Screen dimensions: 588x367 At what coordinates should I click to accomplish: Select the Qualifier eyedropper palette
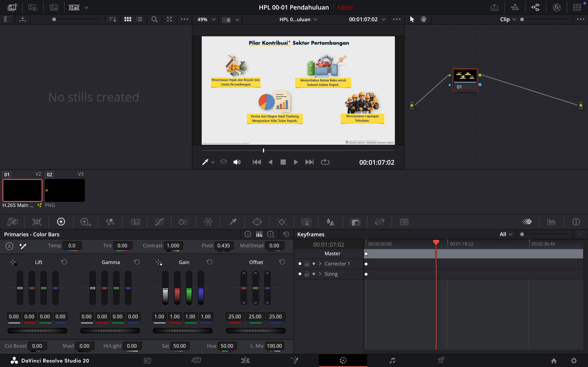pyautogui.click(x=233, y=222)
